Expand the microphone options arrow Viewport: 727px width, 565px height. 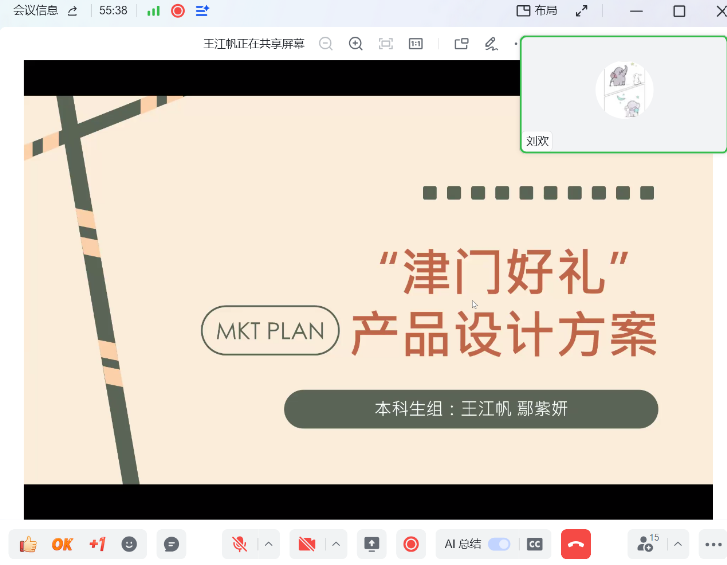pyautogui.click(x=268, y=544)
